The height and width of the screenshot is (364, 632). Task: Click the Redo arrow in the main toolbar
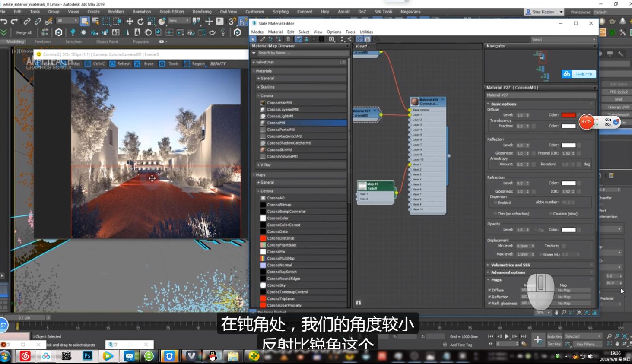point(14,21)
